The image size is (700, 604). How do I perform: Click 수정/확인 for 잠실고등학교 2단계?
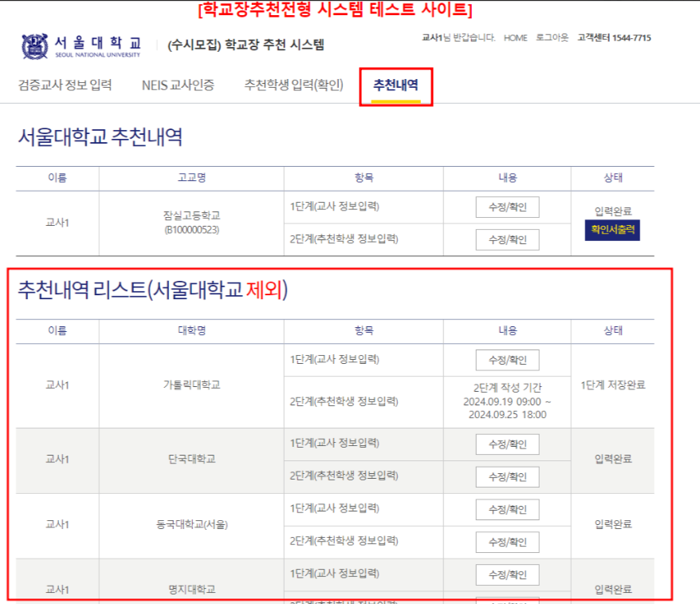(508, 240)
